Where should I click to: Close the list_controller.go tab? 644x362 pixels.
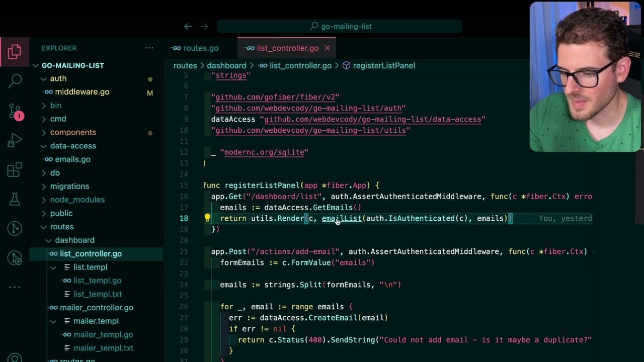click(x=327, y=48)
